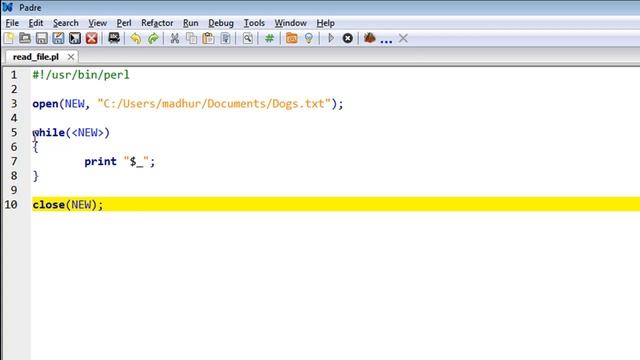Click the closing brace on line 8

pyautogui.click(x=36, y=176)
